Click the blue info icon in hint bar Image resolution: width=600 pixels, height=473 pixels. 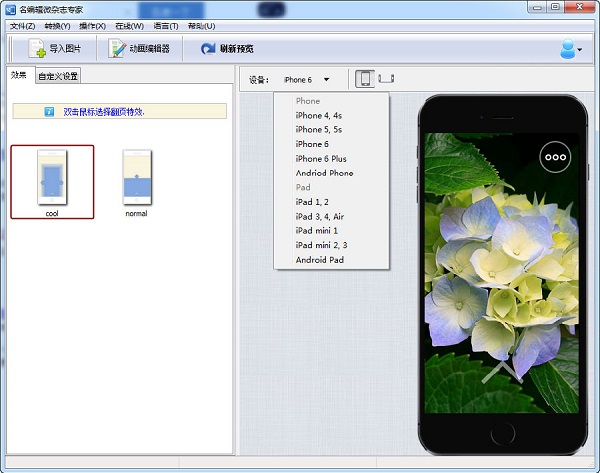tap(49, 111)
